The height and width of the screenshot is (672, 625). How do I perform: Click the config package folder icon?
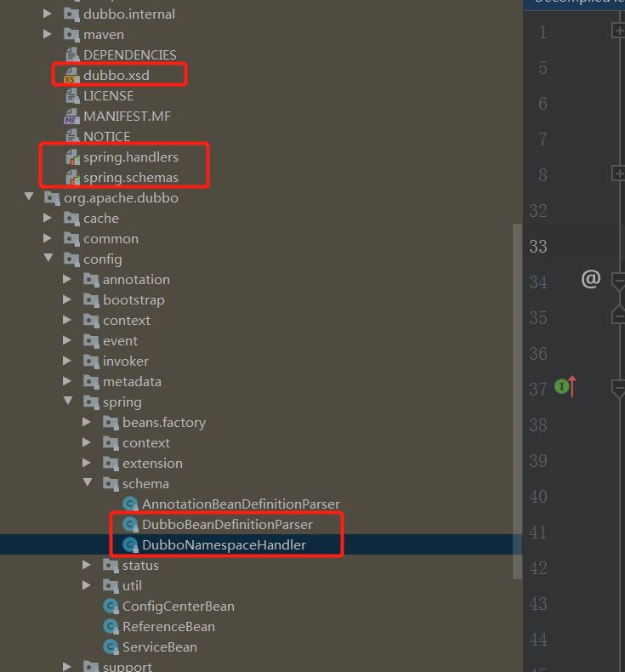[71, 259]
